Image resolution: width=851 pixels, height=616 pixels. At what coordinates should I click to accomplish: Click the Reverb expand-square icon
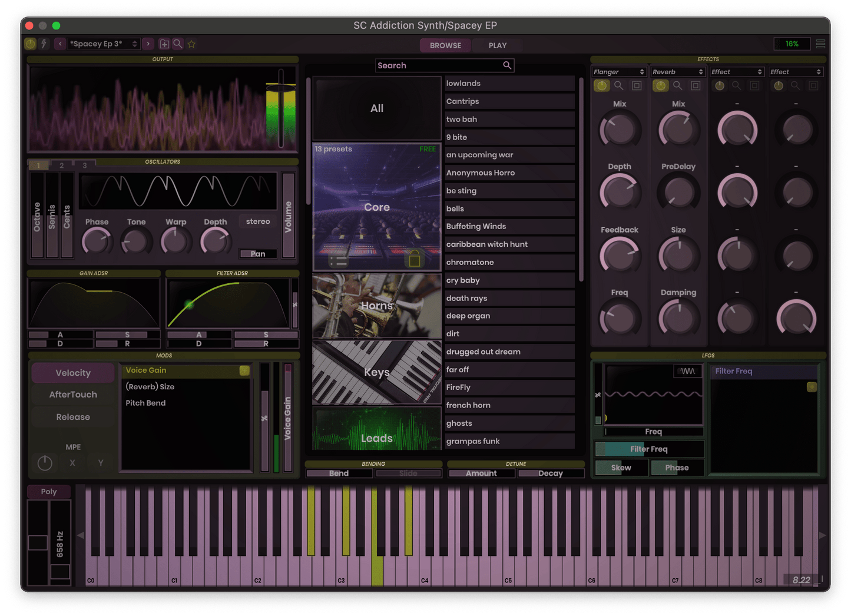click(696, 85)
